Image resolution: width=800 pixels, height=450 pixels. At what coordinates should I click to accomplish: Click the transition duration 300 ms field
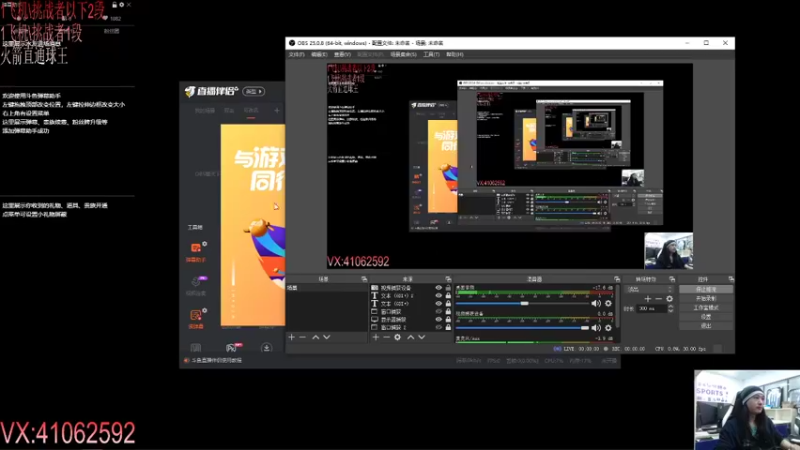coord(651,309)
